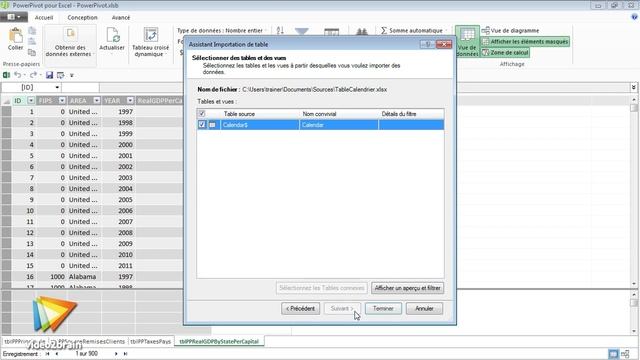Image resolution: width=640 pixels, height=360 pixels.
Task: Go to first record navigation icon
Action: 47,354
